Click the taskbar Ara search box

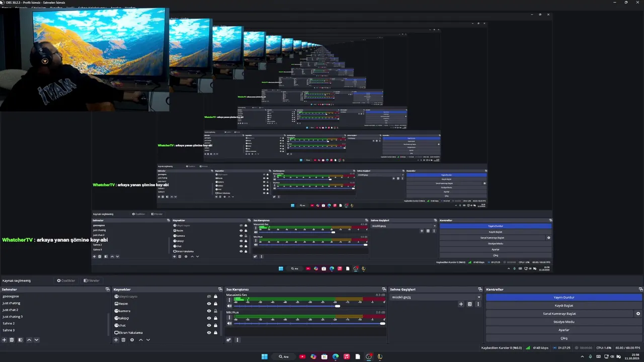point(283,356)
